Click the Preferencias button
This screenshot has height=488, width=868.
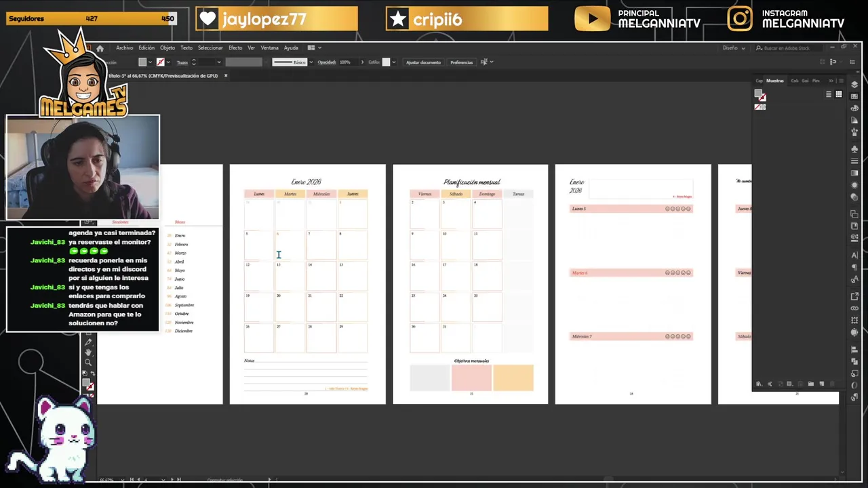(461, 62)
